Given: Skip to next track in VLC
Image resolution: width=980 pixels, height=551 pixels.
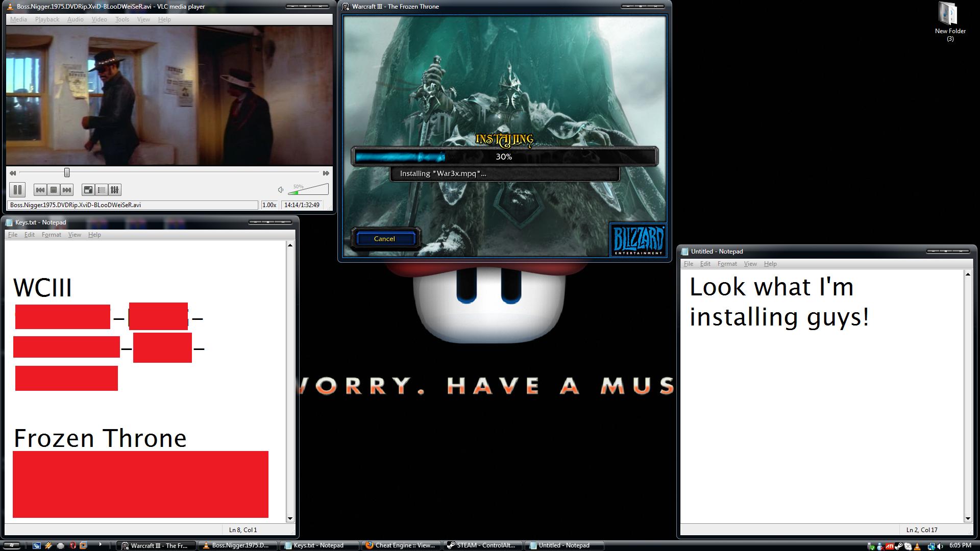Looking at the screenshot, I should click(x=67, y=190).
